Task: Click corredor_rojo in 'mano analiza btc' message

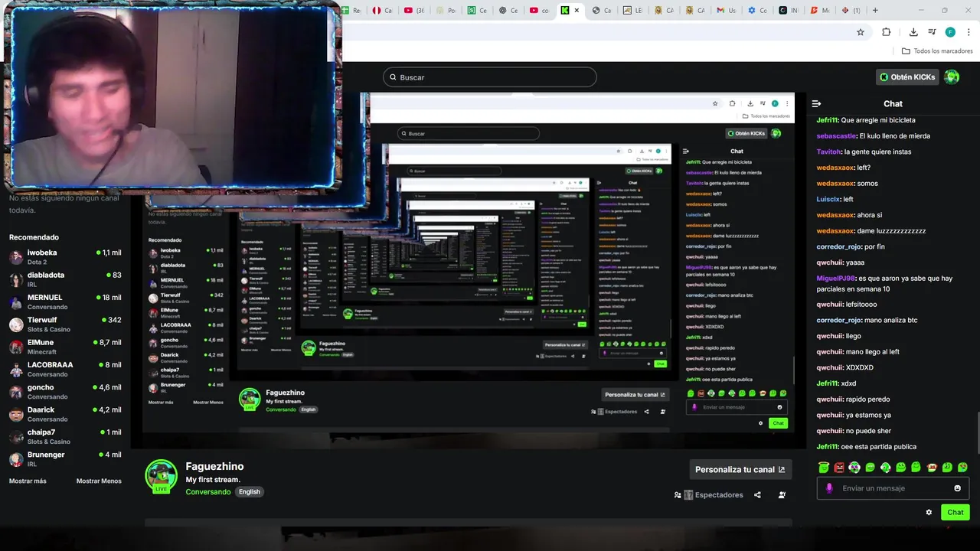Action: click(839, 320)
